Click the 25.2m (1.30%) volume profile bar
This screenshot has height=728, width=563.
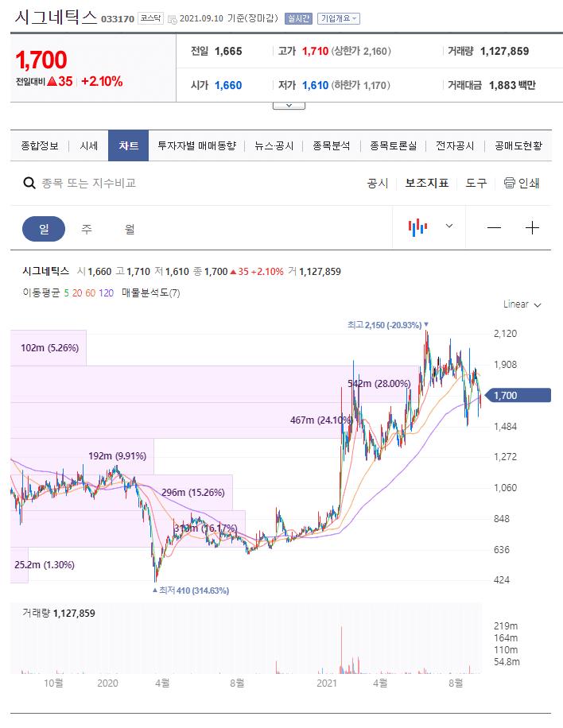(19, 565)
